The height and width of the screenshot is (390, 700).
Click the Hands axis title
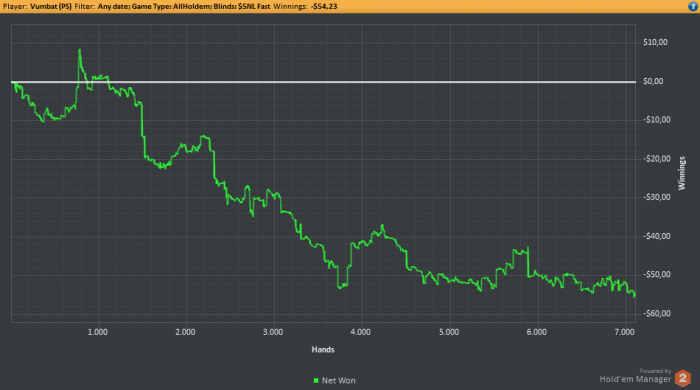point(323,350)
